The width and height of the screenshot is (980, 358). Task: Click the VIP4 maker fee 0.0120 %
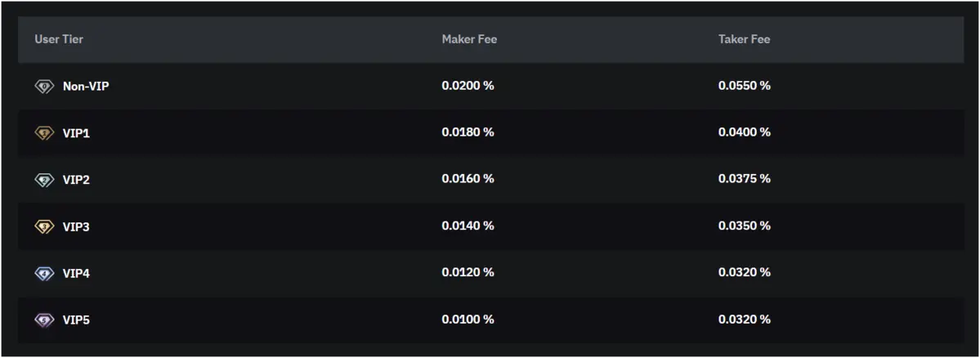(468, 273)
